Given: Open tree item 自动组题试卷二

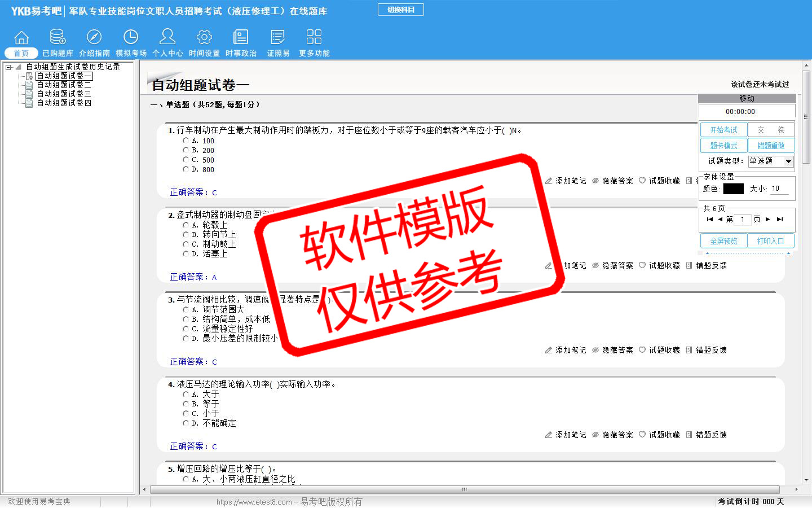Looking at the screenshot, I should tap(64, 85).
